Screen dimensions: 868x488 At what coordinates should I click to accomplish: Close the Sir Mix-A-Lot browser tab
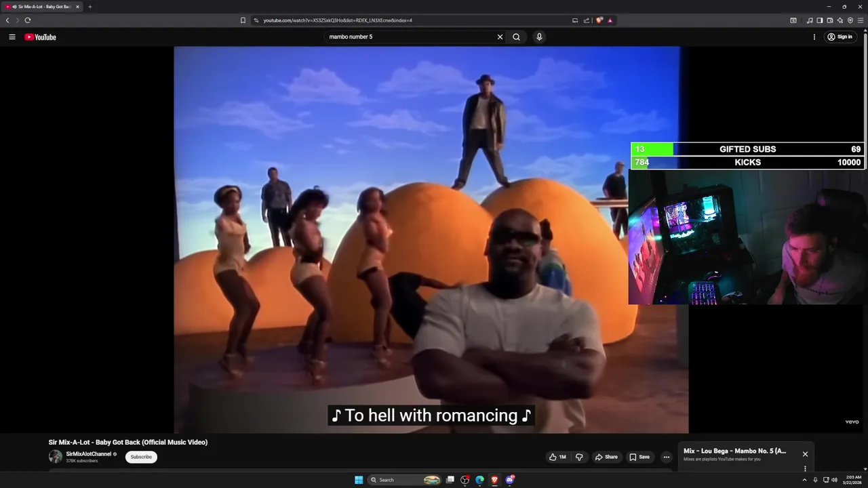coord(77,7)
